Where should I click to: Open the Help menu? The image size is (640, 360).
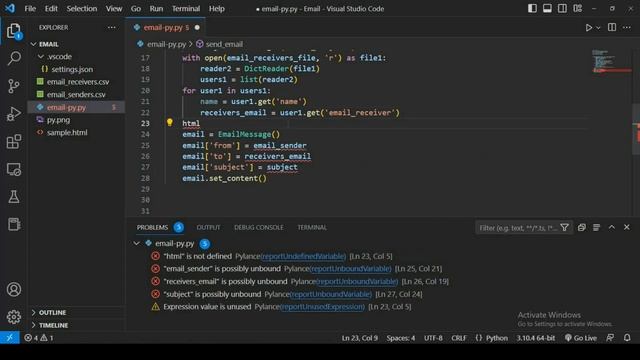pyautogui.click(x=217, y=9)
